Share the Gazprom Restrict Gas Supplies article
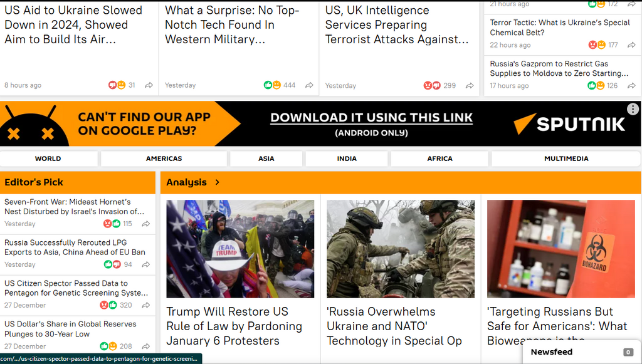 tap(632, 85)
